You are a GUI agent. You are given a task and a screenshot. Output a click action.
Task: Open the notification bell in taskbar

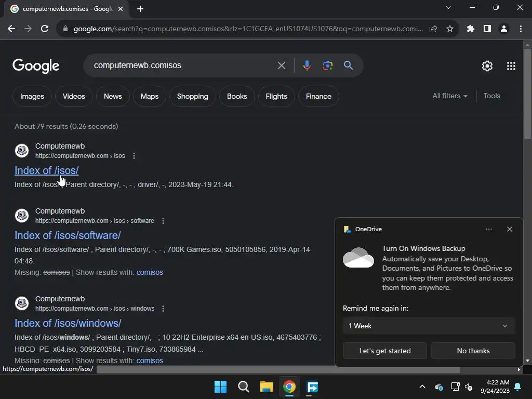click(x=518, y=387)
